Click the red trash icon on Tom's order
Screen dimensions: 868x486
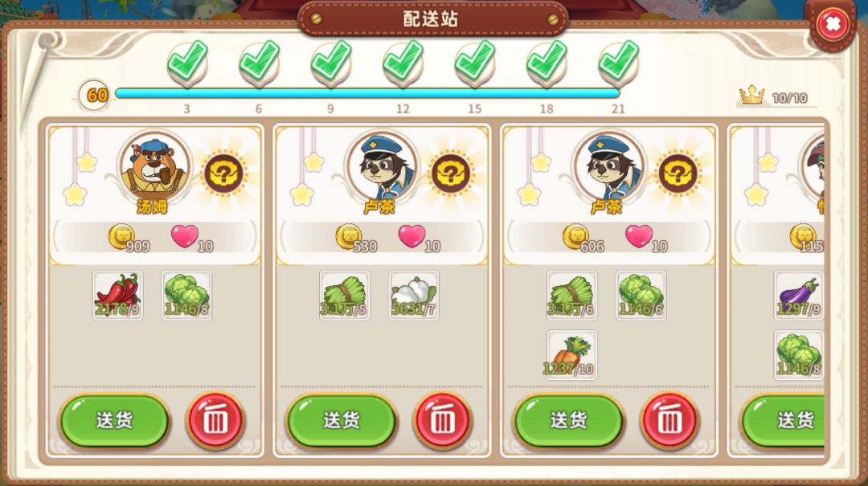point(215,421)
